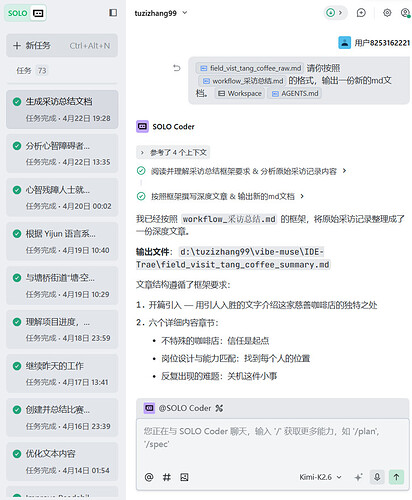
Task: Switch to SOLO Coder mode icon
Action: [x=38, y=13]
